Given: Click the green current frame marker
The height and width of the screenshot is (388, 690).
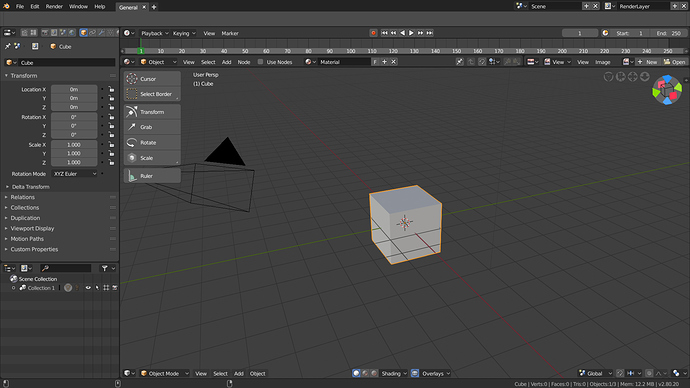Looking at the screenshot, I should pyautogui.click(x=141, y=51).
